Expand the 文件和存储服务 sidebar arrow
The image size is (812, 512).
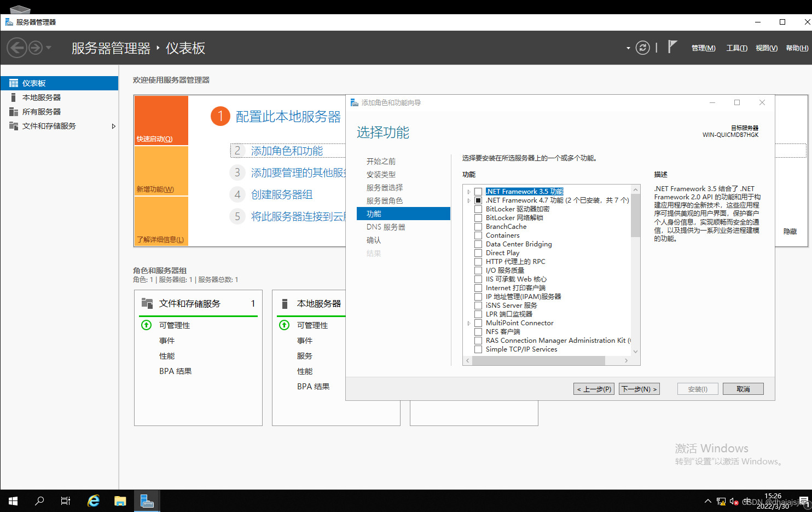(113, 126)
